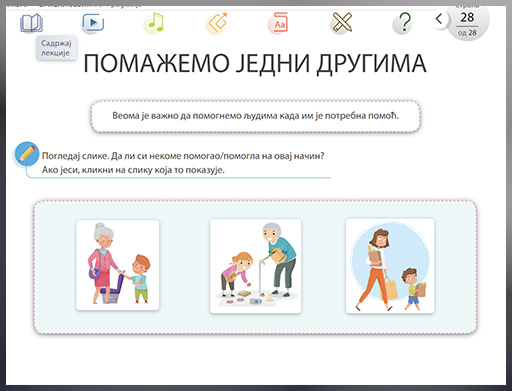The width and height of the screenshot is (512, 391).
Task: Select picture of boy carrying bags with mom
Action: click(x=390, y=266)
